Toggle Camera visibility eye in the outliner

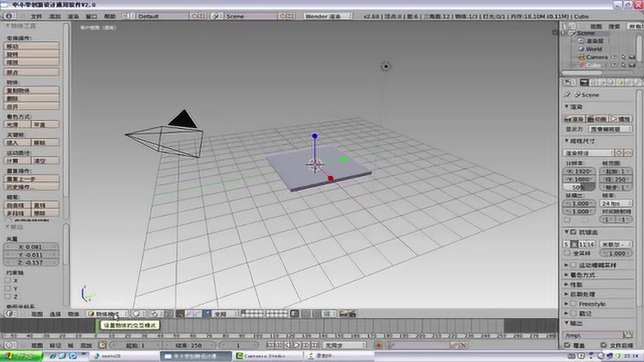coord(614,57)
